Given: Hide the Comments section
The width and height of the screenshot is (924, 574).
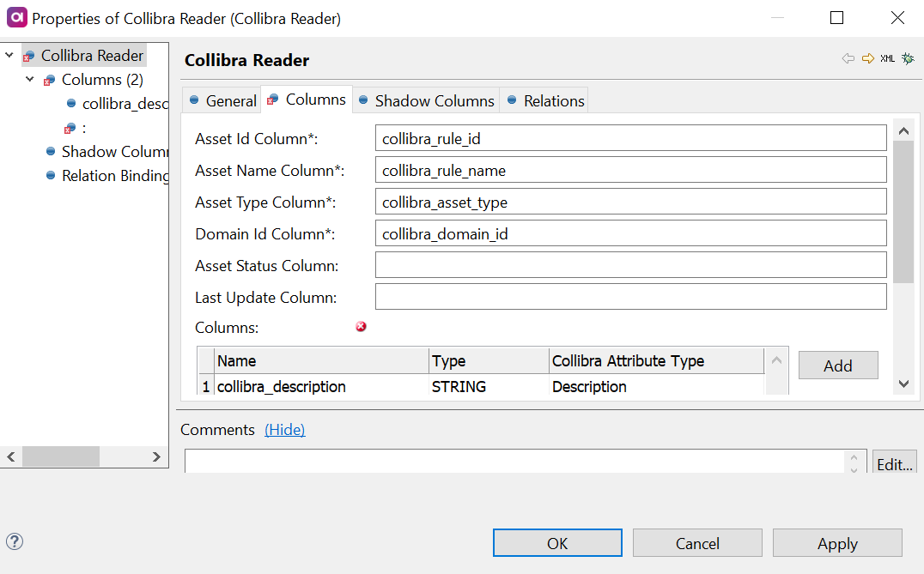Looking at the screenshot, I should click(285, 429).
